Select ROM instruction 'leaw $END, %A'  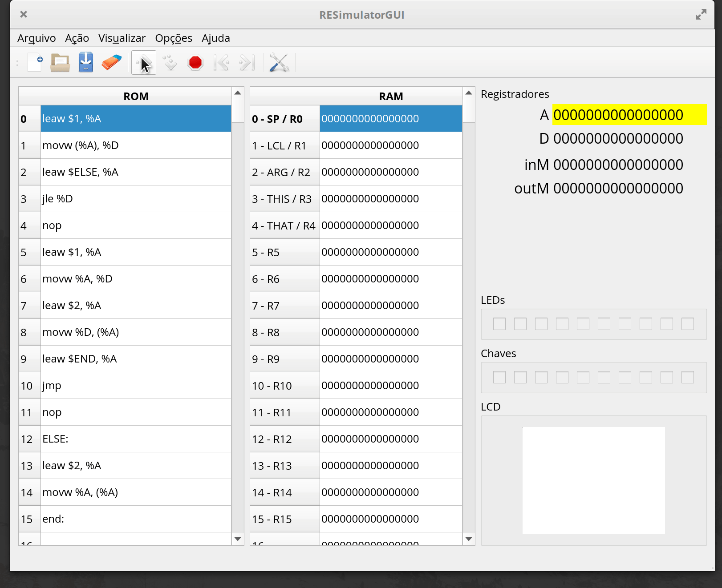pos(136,359)
